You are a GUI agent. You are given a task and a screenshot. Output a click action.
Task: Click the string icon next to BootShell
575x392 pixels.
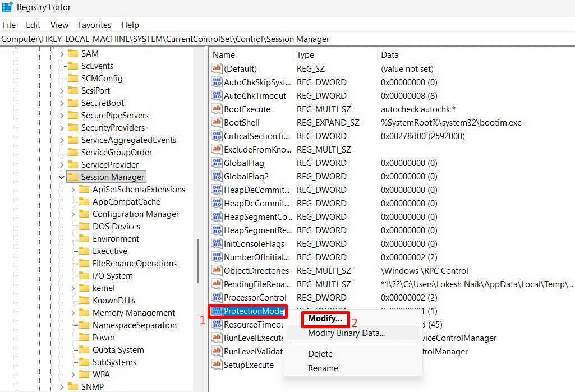(218, 122)
